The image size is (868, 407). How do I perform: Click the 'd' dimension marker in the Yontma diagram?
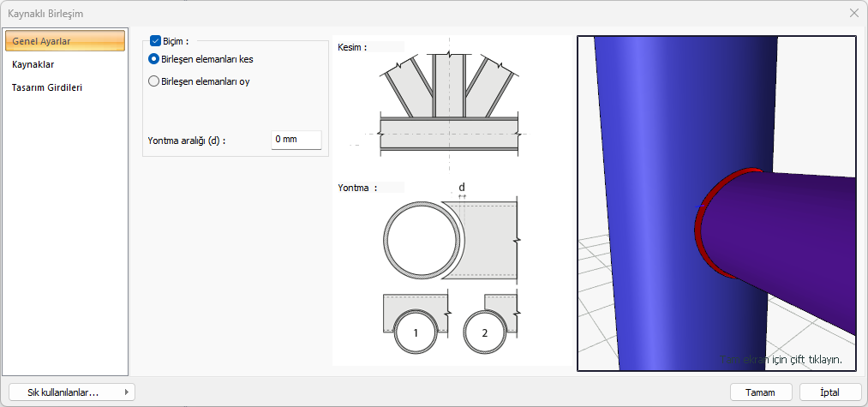point(462,189)
